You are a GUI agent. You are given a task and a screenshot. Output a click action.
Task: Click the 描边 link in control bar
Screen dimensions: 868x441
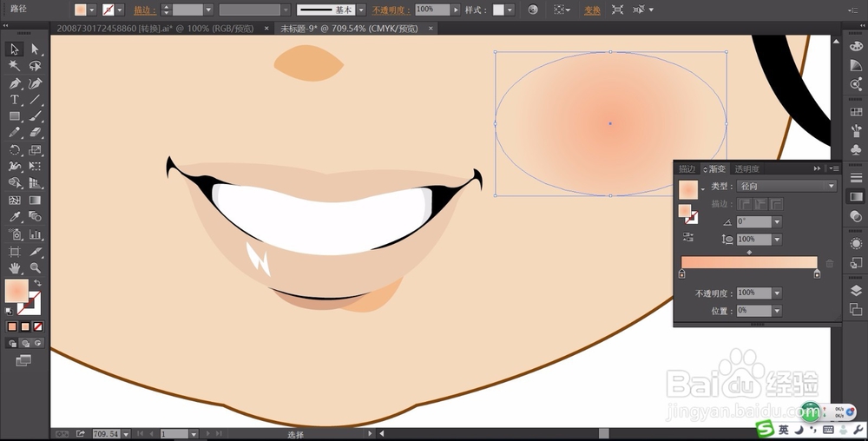pyautogui.click(x=144, y=10)
